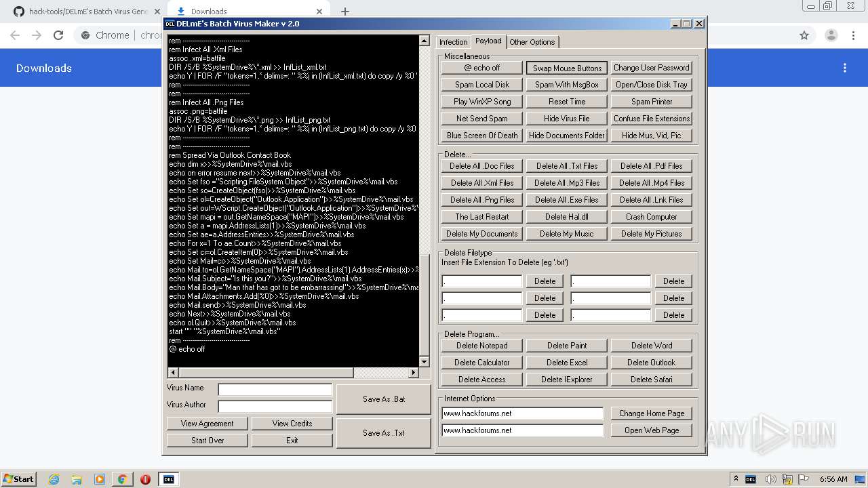Click Confuse File Extensions

[x=652, y=119]
